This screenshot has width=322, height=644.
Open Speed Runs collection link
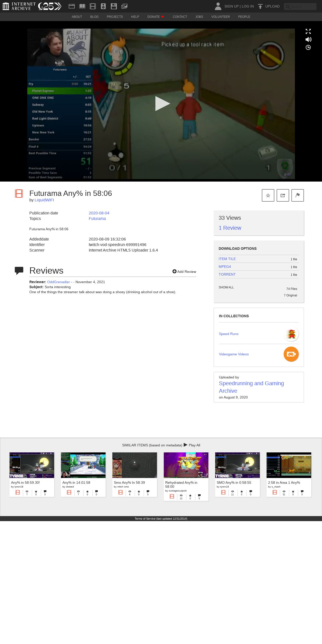pos(229,334)
